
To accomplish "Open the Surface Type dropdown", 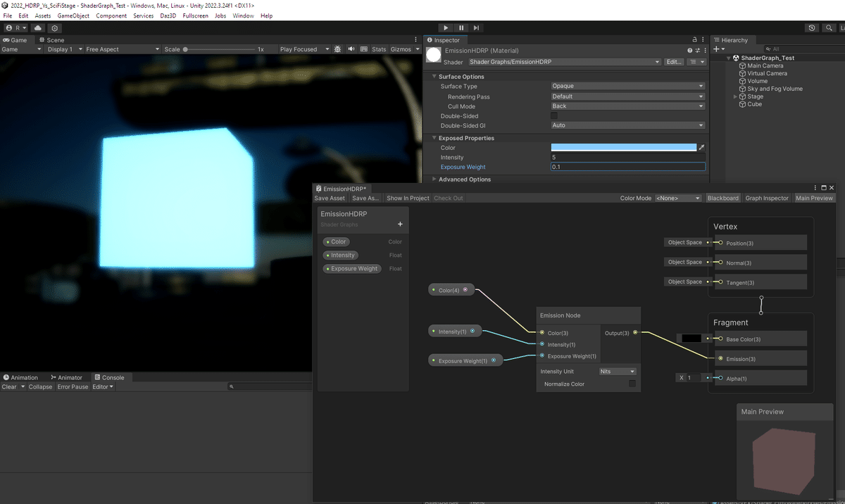I will (x=627, y=86).
